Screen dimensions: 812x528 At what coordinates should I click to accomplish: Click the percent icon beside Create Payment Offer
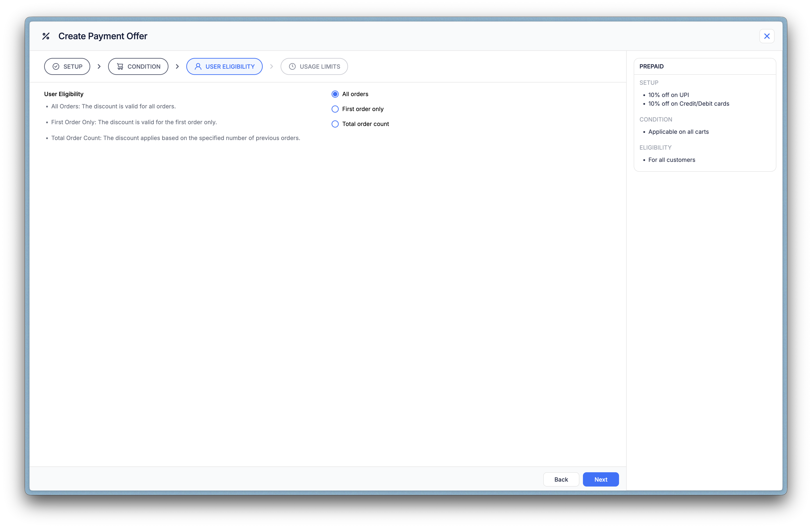point(46,36)
